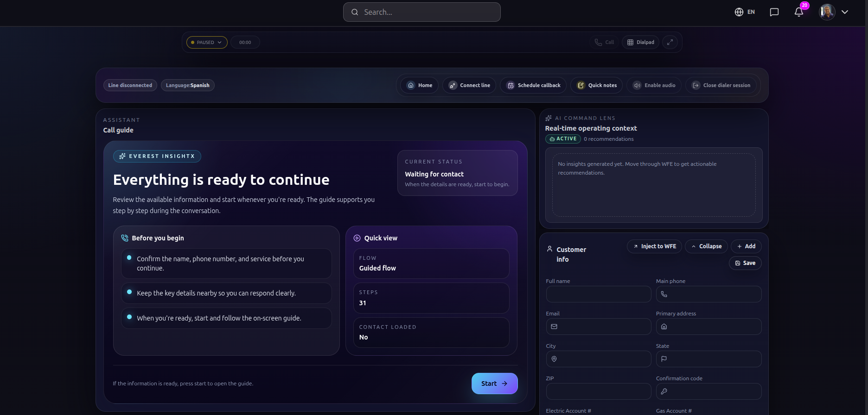This screenshot has width=868, height=415.
Task: Click the ACTIVE status badge
Action: pyautogui.click(x=563, y=139)
